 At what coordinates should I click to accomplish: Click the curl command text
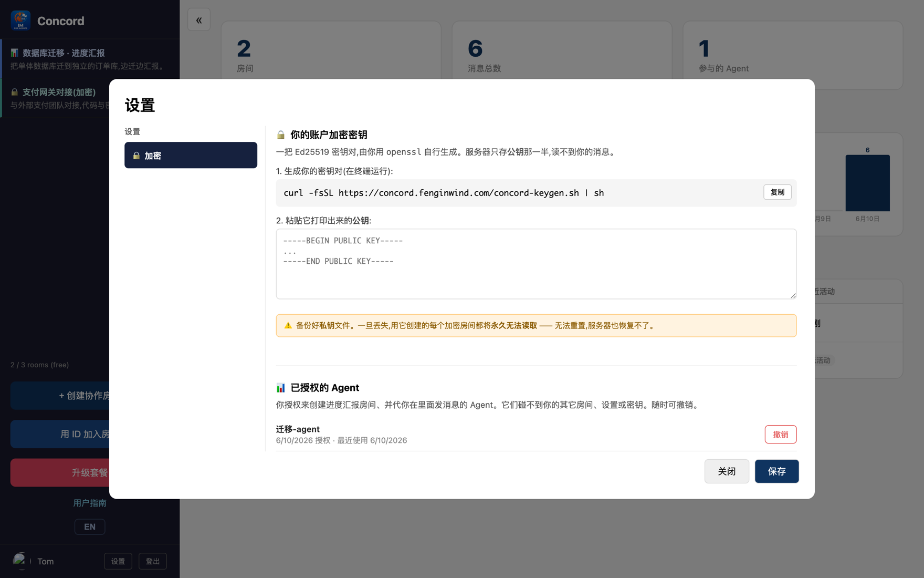444,193
